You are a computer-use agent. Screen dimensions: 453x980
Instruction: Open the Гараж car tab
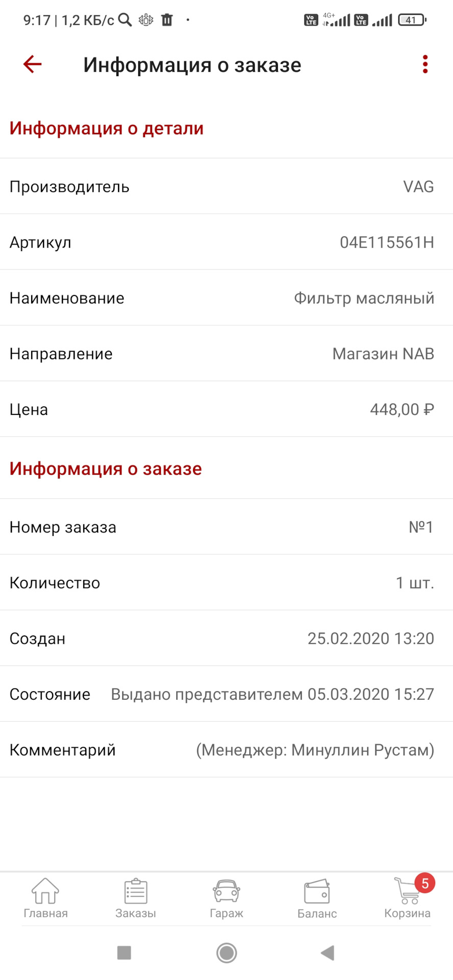226,899
